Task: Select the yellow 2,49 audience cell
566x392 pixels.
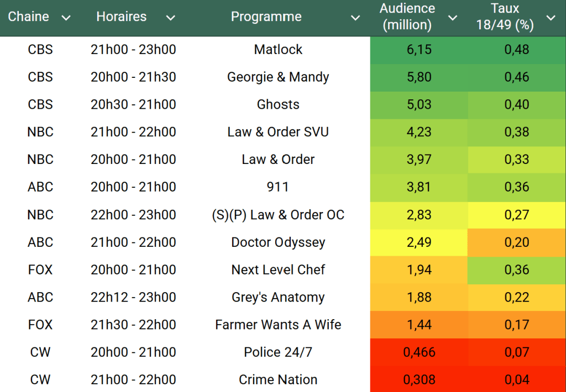Action: tap(419, 242)
